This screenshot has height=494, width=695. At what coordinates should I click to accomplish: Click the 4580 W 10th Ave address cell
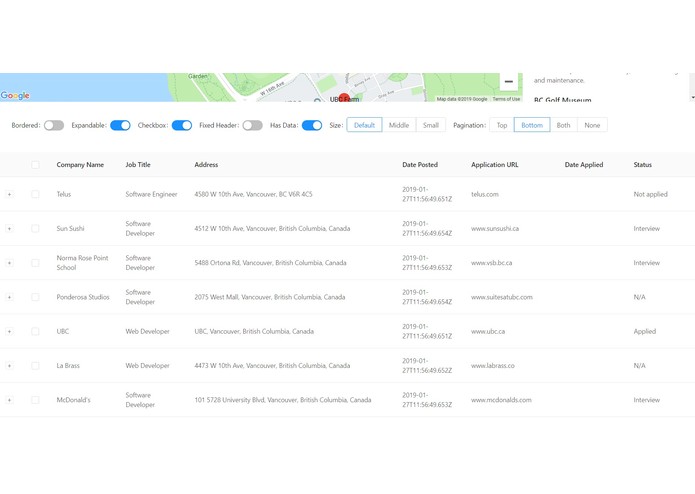tap(253, 194)
